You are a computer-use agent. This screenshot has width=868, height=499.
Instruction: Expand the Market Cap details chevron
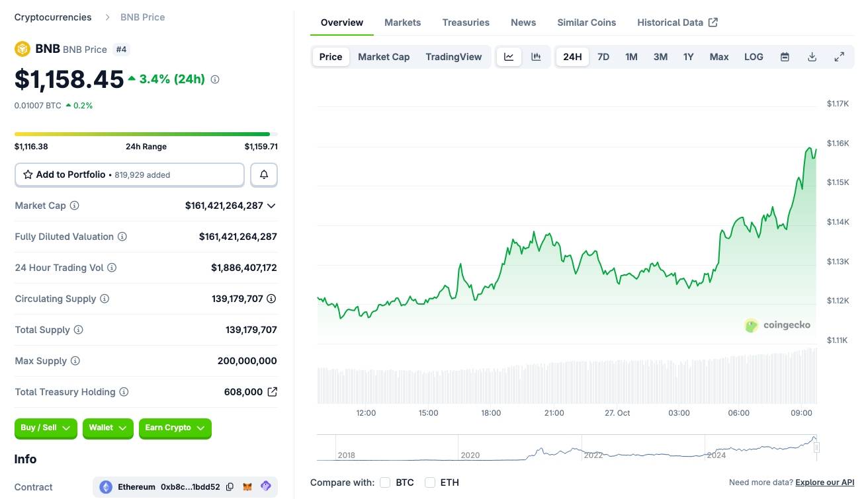[x=271, y=206]
